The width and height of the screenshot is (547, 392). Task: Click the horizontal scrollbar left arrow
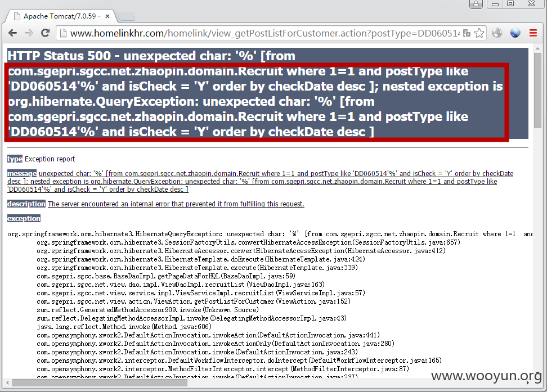(7, 382)
